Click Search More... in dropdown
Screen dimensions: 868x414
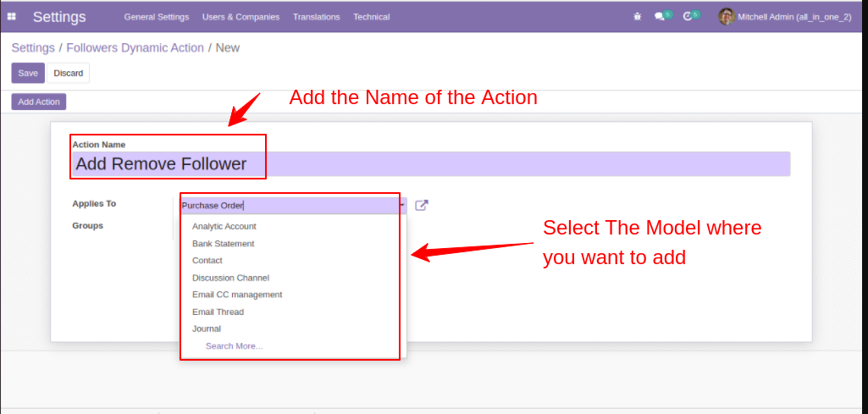[235, 346]
